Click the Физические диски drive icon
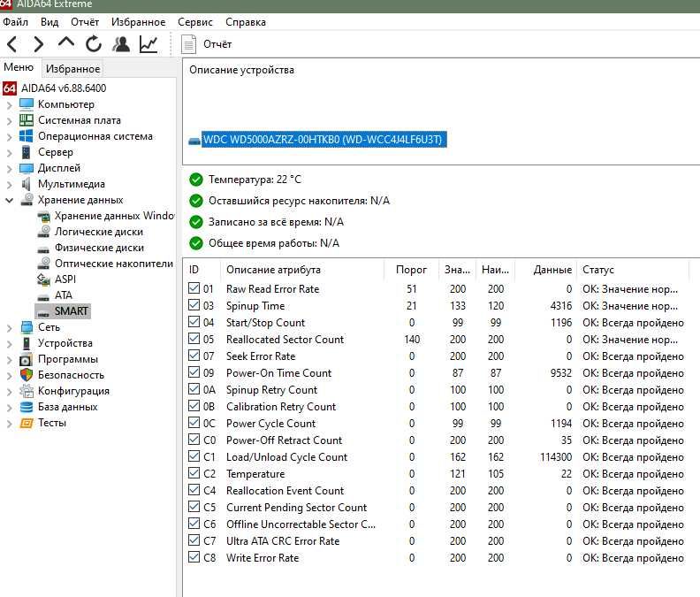 (x=43, y=249)
